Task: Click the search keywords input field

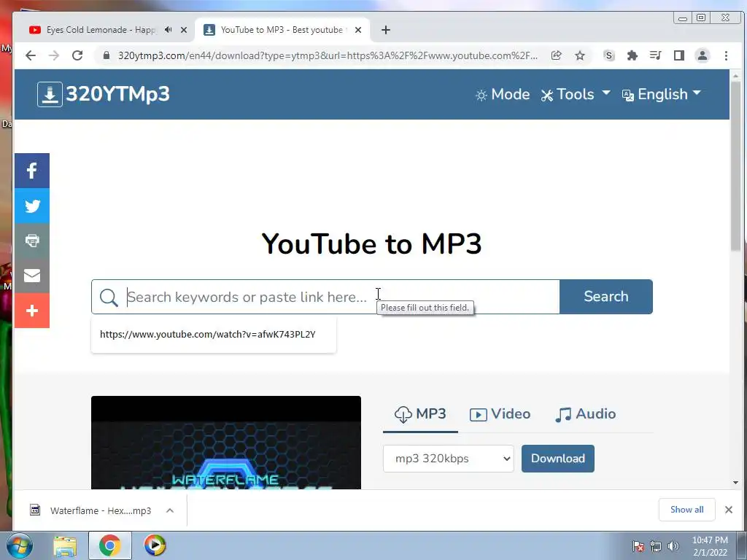Action: (325, 297)
